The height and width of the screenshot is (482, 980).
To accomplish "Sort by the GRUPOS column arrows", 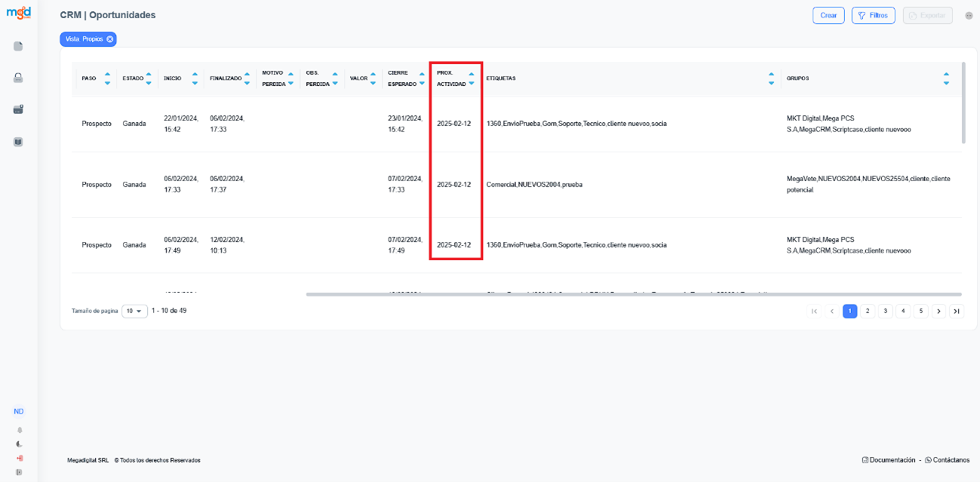I will coord(946,78).
